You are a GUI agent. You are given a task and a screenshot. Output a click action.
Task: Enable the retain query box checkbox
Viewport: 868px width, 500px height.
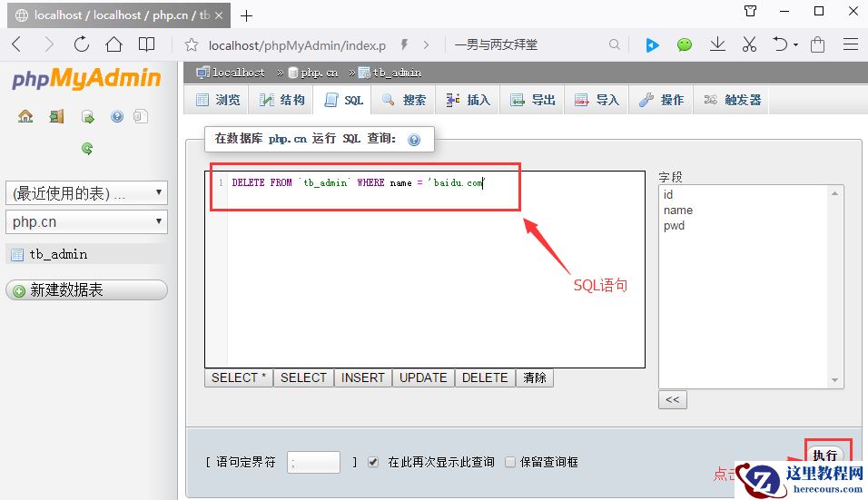(x=510, y=462)
